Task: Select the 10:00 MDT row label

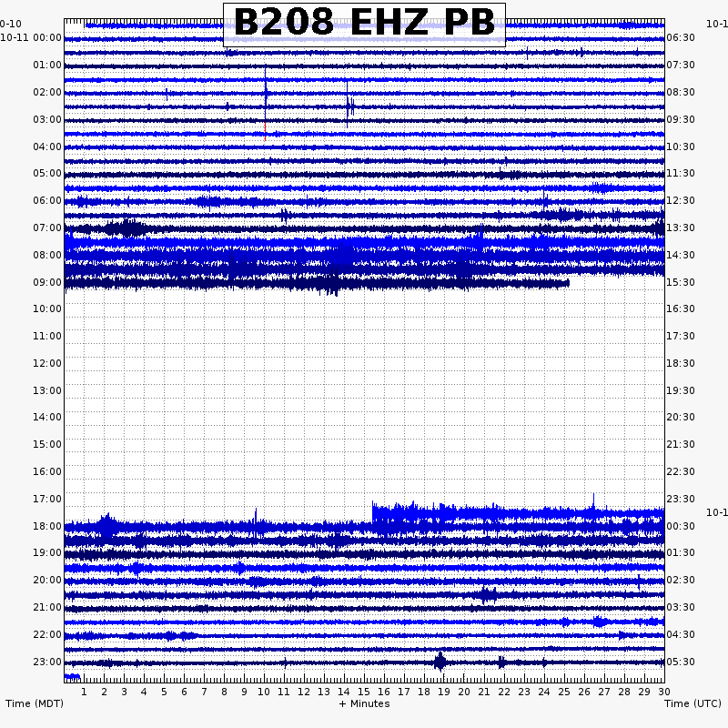Action: click(47, 308)
